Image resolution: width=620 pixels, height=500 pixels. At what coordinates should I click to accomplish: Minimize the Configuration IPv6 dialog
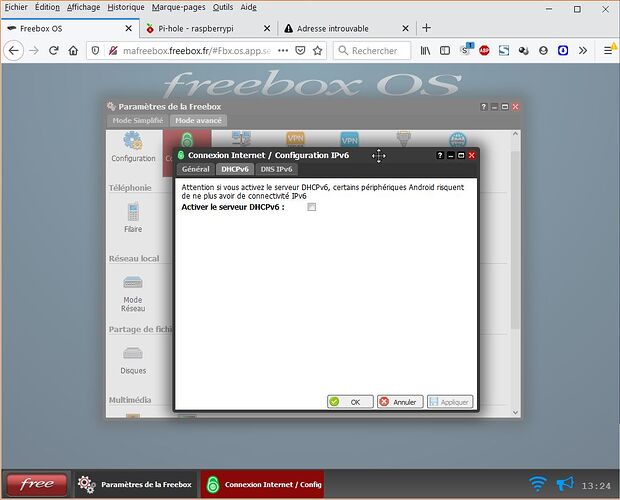coord(450,155)
